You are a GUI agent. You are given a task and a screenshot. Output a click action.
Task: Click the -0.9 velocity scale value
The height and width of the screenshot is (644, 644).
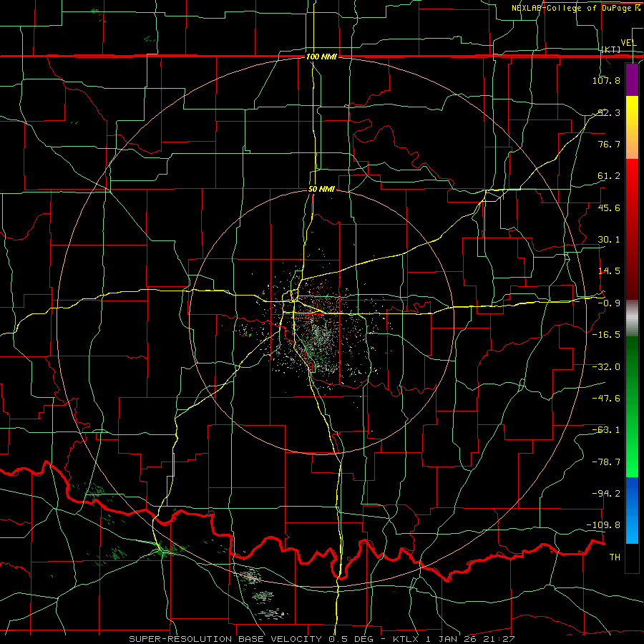pyautogui.click(x=609, y=303)
